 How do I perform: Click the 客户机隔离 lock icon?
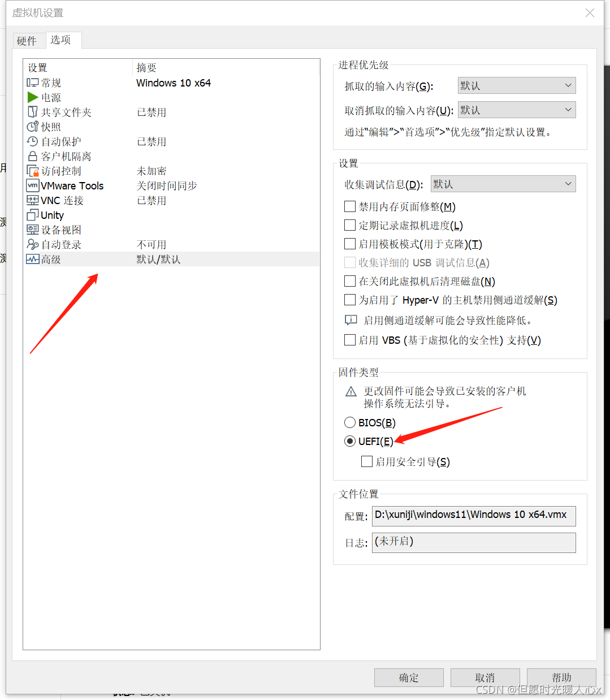[33, 156]
